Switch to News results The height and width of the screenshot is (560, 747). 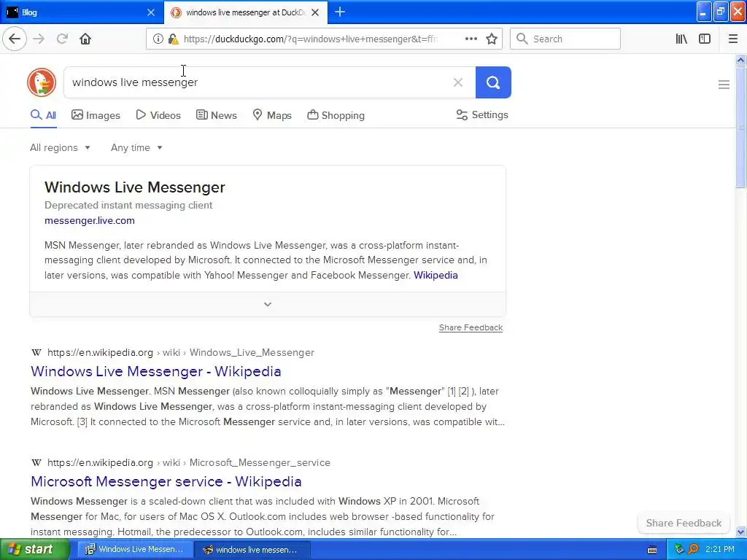216,115
